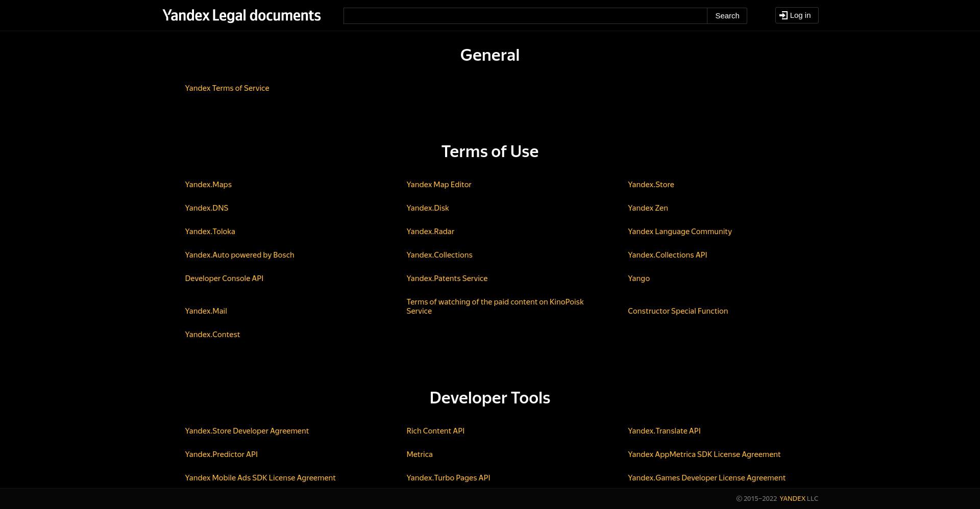Open the Yandex Legal documents logo link
Screen dimensions: 980x509
point(241,15)
